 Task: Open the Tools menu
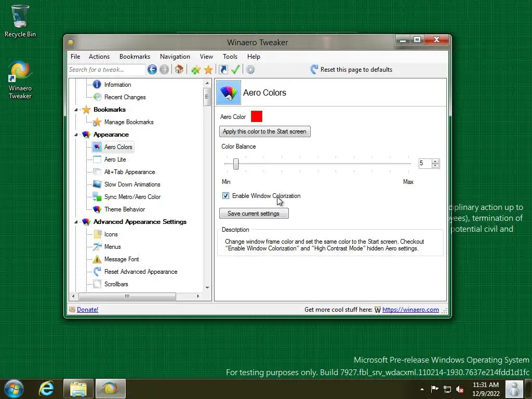pos(230,57)
